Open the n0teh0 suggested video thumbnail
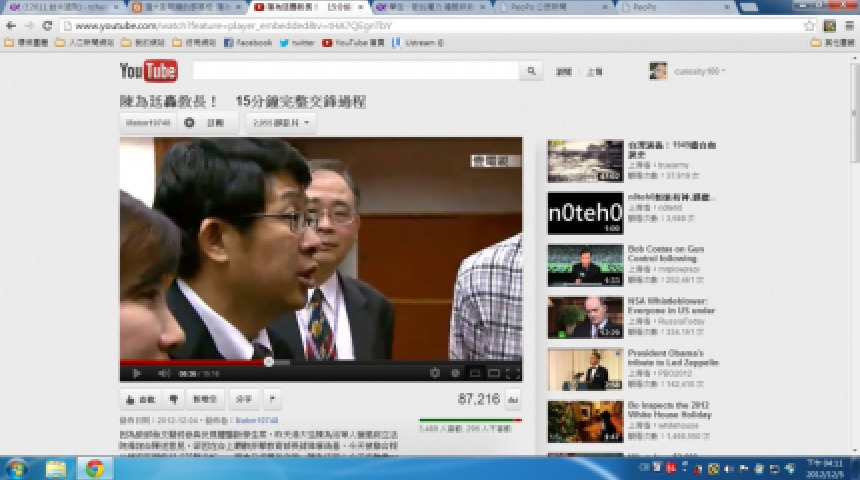The width and height of the screenshot is (860, 480). click(x=585, y=213)
